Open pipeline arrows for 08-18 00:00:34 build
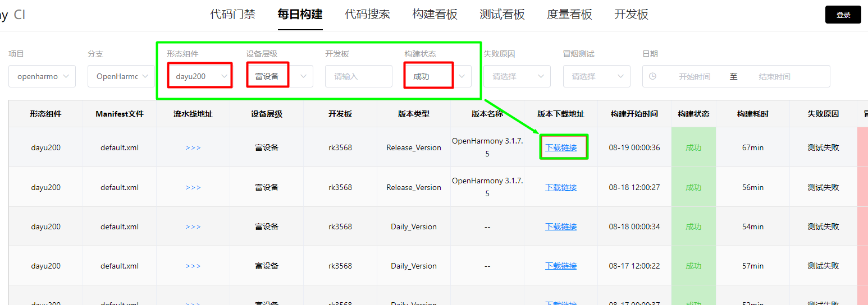This screenshot has width=868, height=305. [193, 227]
